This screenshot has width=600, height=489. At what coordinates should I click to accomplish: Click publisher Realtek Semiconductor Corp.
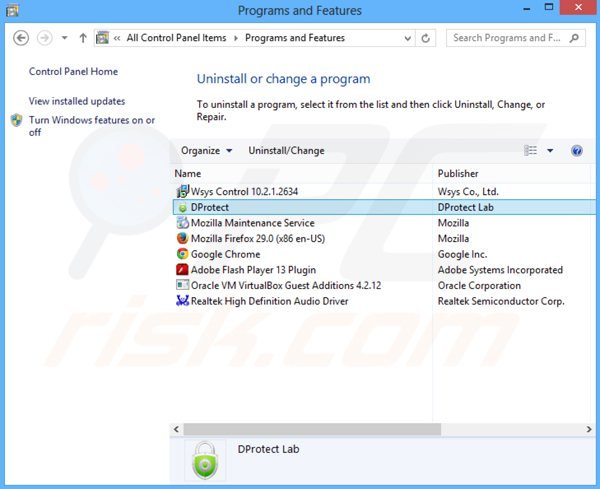(x=501, y=302)
